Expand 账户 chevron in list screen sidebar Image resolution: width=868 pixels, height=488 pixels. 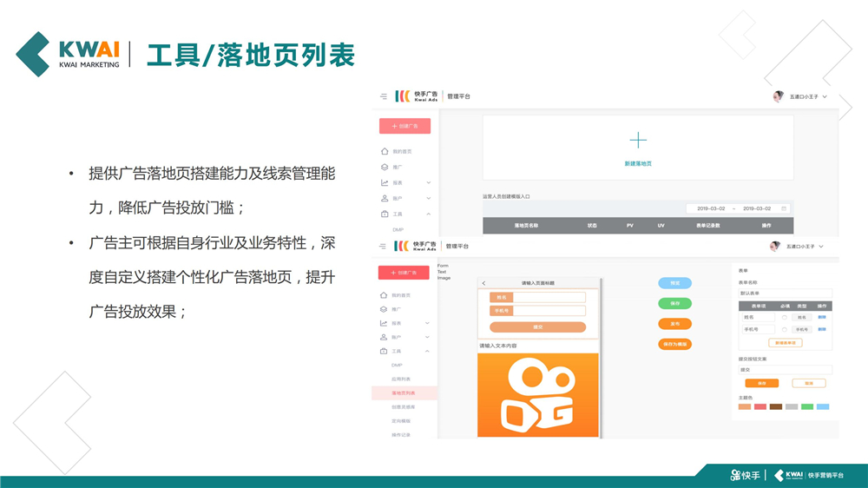(x=429, y=198)
